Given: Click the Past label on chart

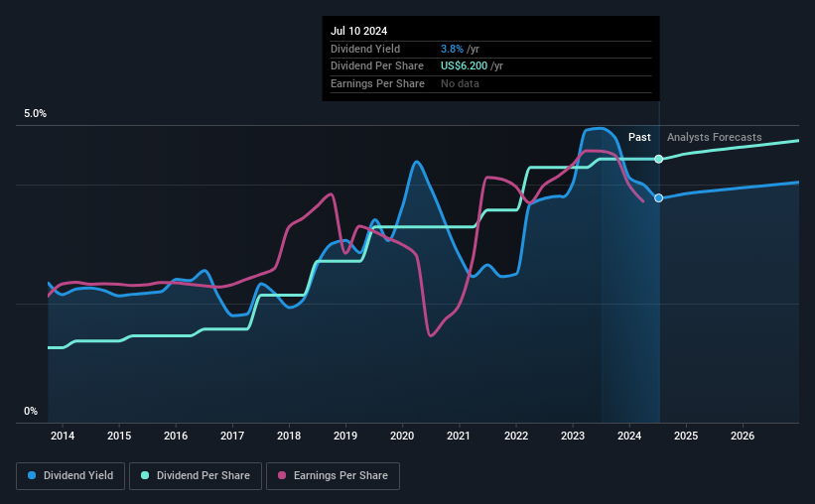Looking at the screenshot, I should pos(639,137).
